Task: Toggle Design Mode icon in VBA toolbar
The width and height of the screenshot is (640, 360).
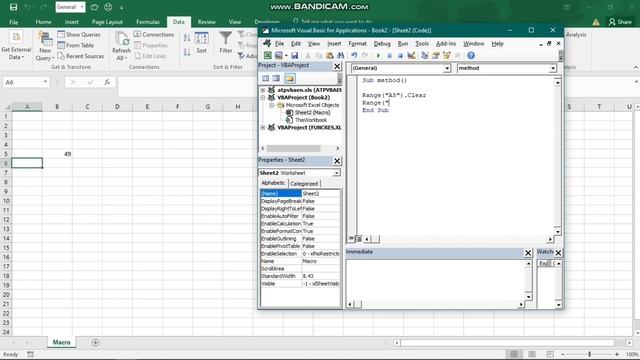Action: tap(411, 56)
